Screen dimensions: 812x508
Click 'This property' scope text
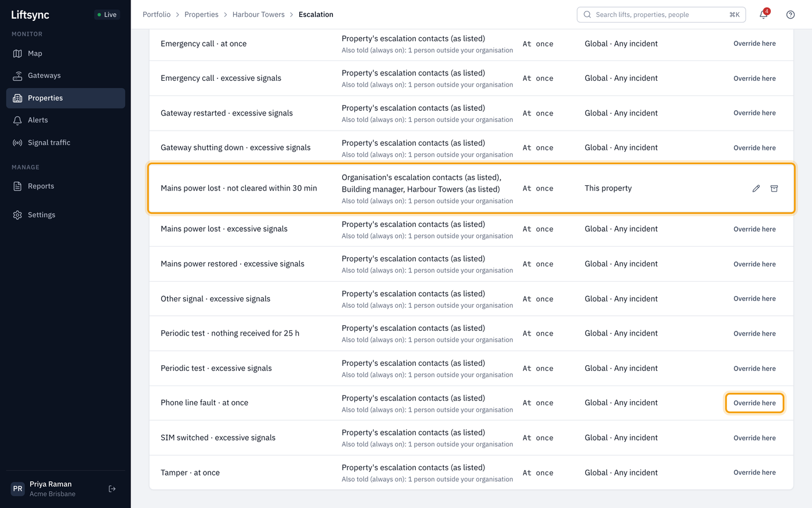[x=608, y=188]
